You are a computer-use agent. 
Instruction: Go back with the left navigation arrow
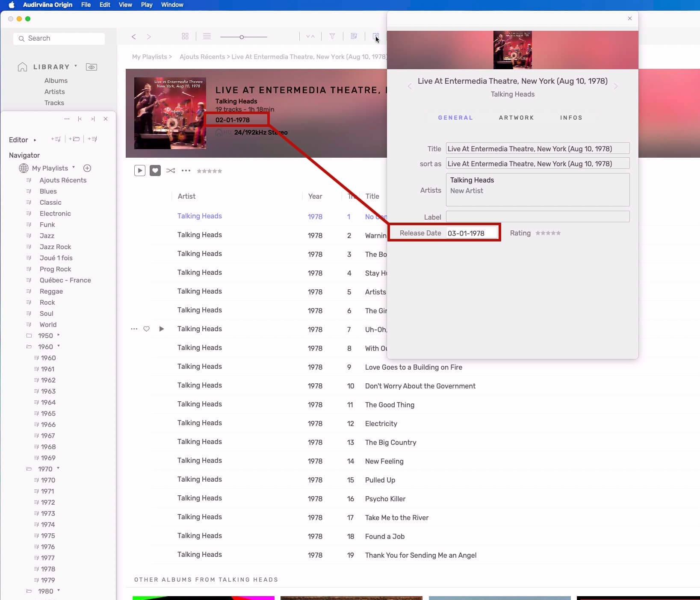(x=134, y=37)
